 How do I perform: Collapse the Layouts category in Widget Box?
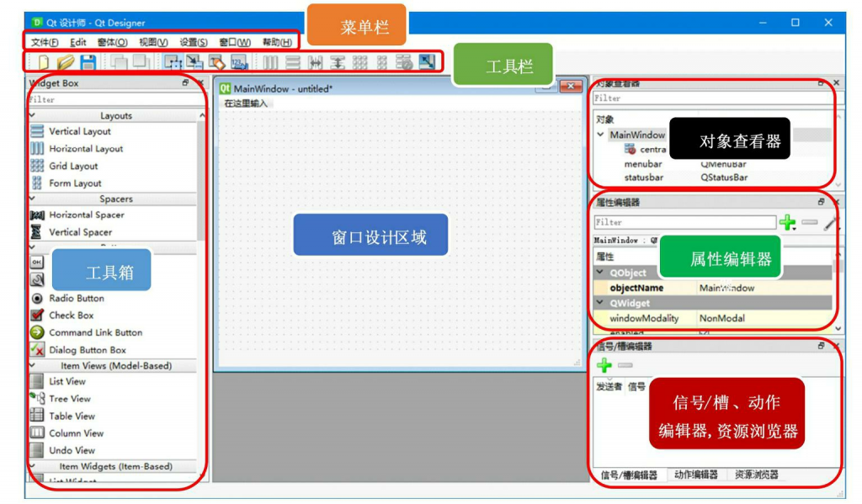[x=32, y=116]
